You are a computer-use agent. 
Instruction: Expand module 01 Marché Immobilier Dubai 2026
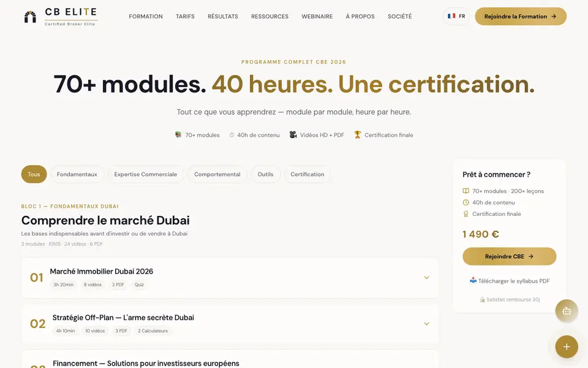[426, 277]
